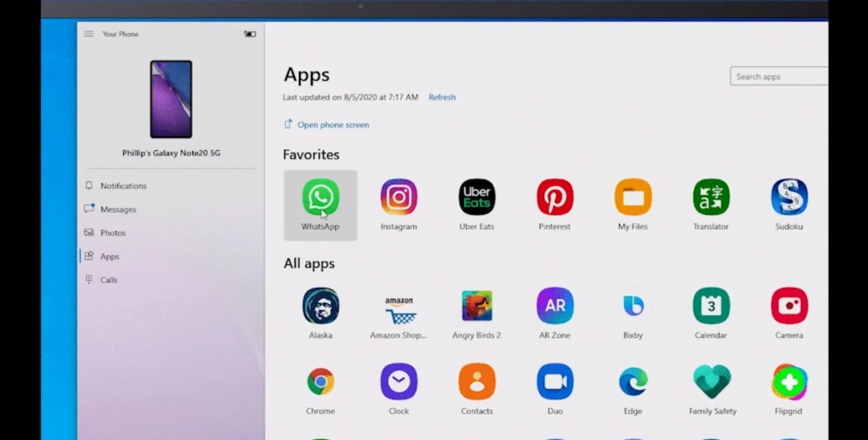Launch the Family Safety app

(x=712, y=381)
